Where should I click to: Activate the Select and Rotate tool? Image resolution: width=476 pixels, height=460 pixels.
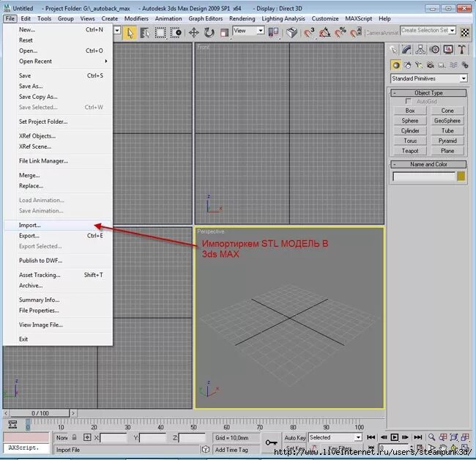[209, 32]
